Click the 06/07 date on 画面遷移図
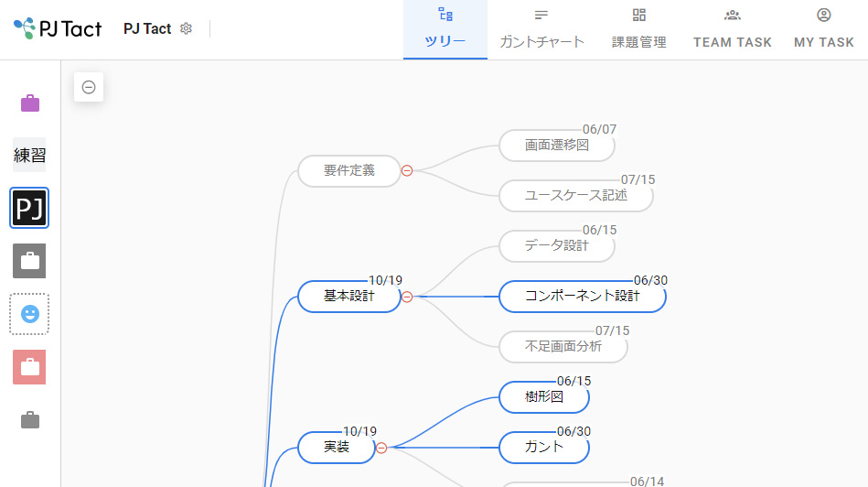 pyautogui.click(x=599, y=129)
